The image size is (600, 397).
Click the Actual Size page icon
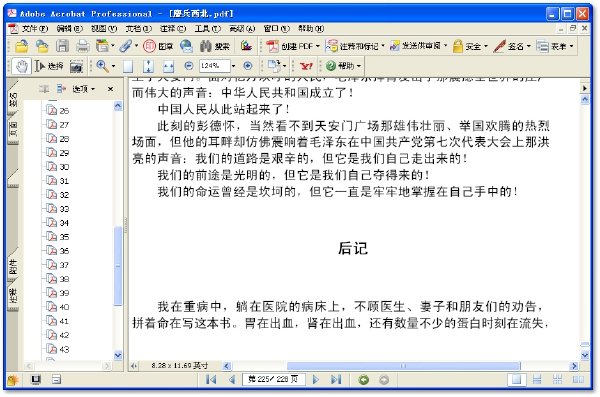[x=128, y=66]
